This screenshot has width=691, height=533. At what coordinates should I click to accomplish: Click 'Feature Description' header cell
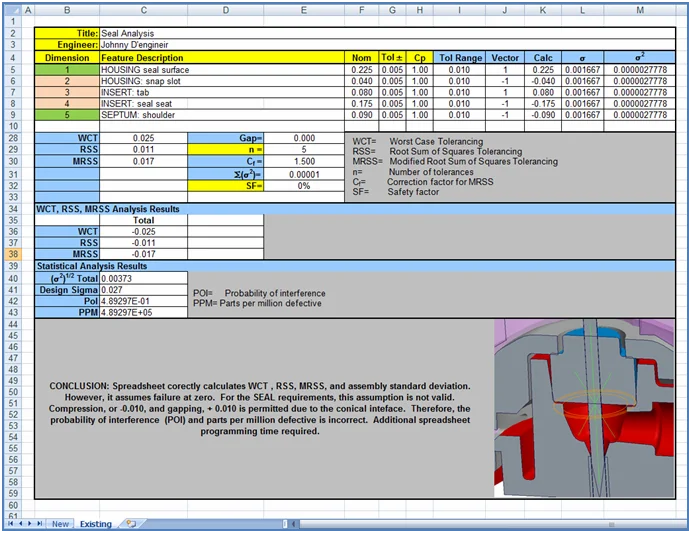click(x=222, y=58)
